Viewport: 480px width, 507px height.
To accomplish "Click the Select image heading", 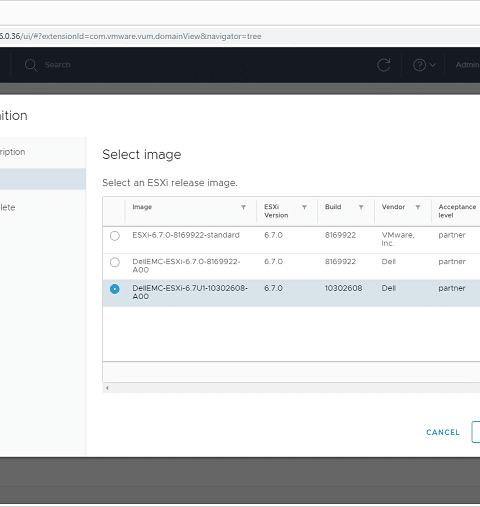I will coord(142,155).
